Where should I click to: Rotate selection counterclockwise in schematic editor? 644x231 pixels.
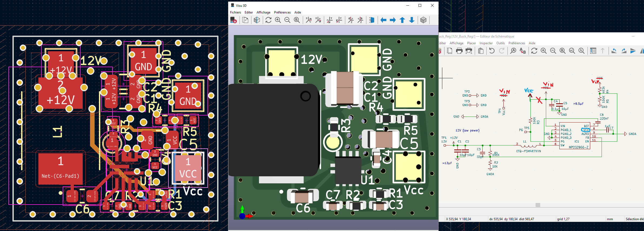click(614, 51)
